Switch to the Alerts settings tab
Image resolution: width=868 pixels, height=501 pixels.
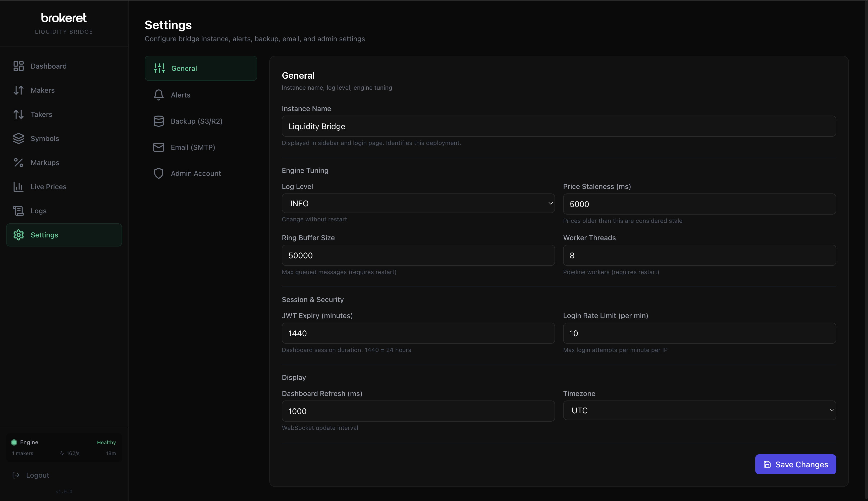(x=201, y=95)
